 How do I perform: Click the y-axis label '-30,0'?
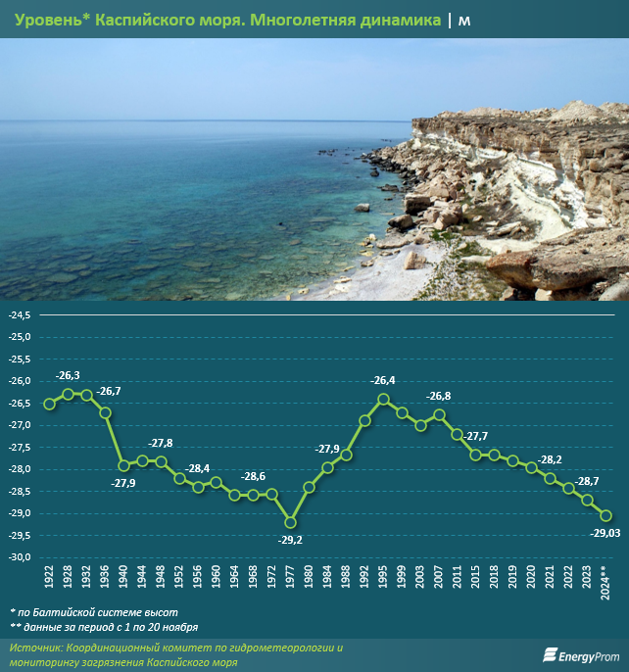click(20, 557)
